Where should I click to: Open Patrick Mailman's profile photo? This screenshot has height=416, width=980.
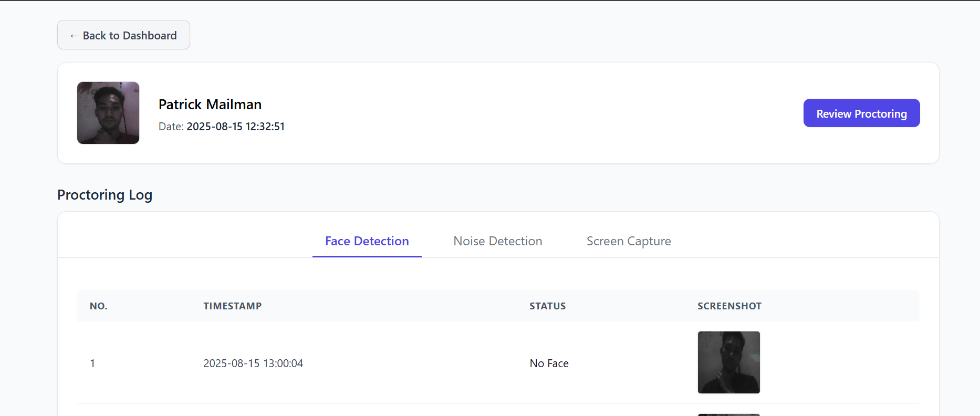coord(108,113)
